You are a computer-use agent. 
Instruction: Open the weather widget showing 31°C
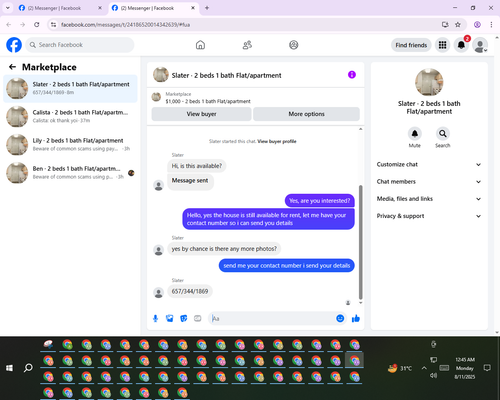400,368
